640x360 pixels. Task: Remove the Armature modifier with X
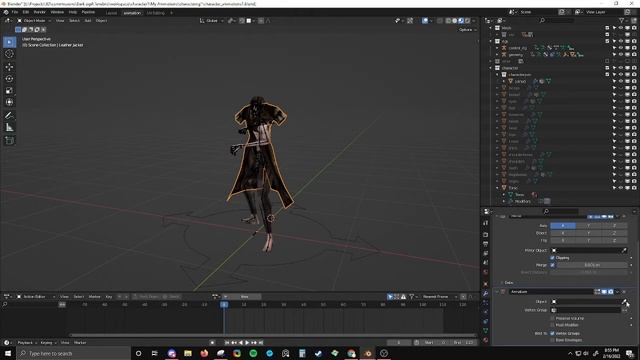coord(624,292)
